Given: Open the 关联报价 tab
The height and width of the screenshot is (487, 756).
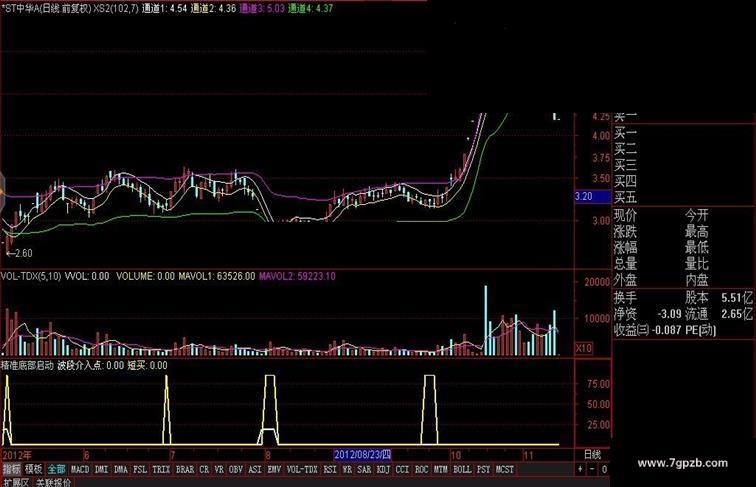Looking at the screenshot, I should (x=53, y=482).
